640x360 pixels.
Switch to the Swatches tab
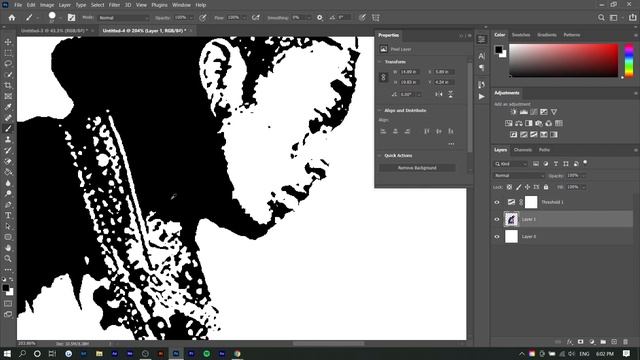521,35
